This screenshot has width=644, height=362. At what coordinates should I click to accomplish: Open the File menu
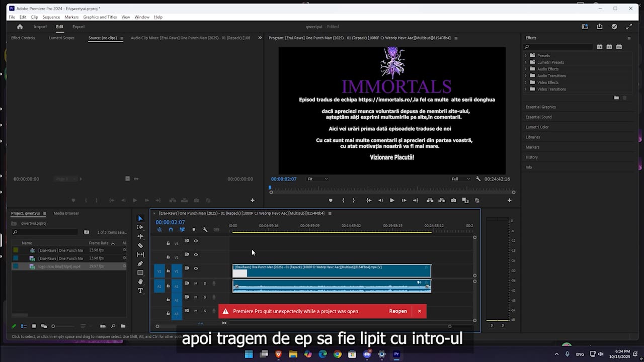tap(12, 17)
